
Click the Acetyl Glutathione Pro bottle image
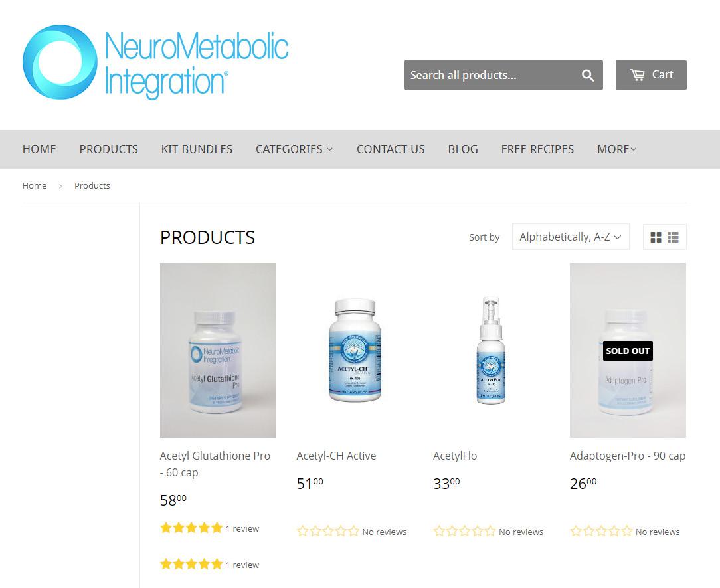pyautogui.click(x=218, y=351)
